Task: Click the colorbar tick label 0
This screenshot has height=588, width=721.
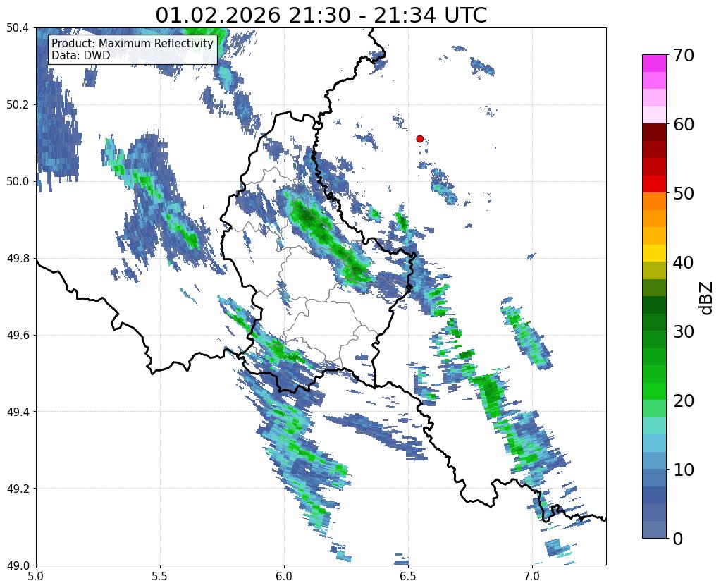Action: [x=678, y=539]
